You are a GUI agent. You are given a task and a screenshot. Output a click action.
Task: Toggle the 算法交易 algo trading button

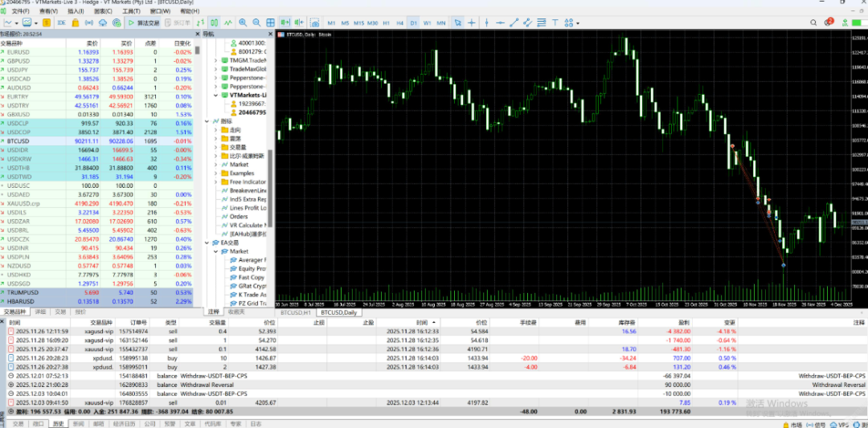click(143, 22)
